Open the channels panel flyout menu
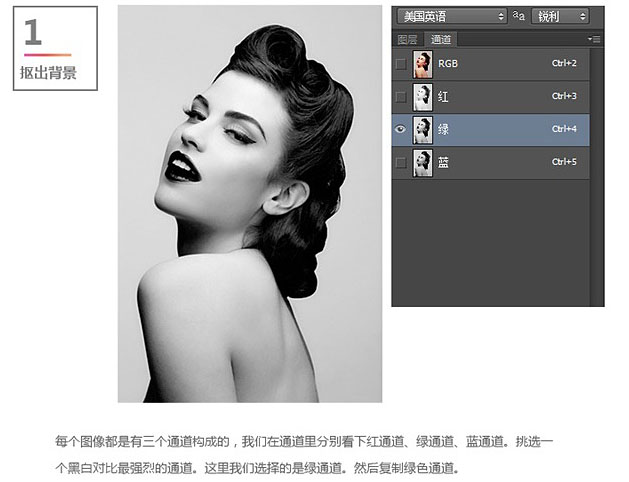Viewport: 629px width, 482px height. [x=594, y=39]
